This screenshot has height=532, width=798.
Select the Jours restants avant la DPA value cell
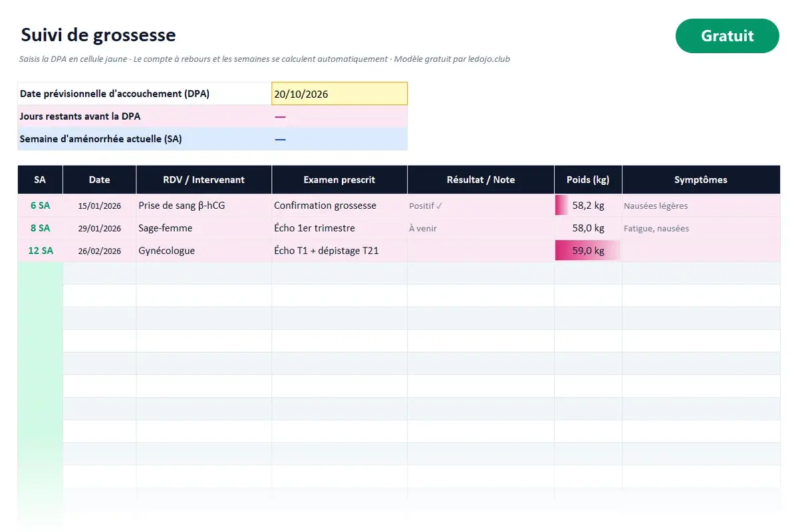pyautogui.click(x=339, y=116)
